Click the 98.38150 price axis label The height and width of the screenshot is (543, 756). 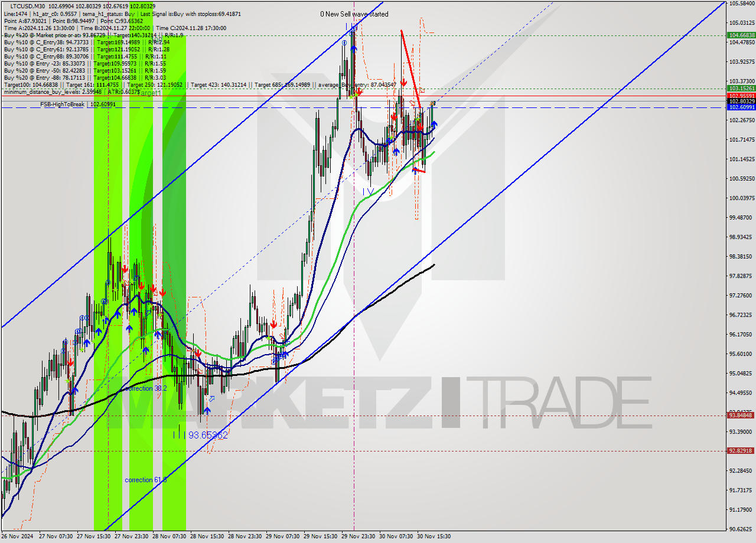[x=741, y=257]
